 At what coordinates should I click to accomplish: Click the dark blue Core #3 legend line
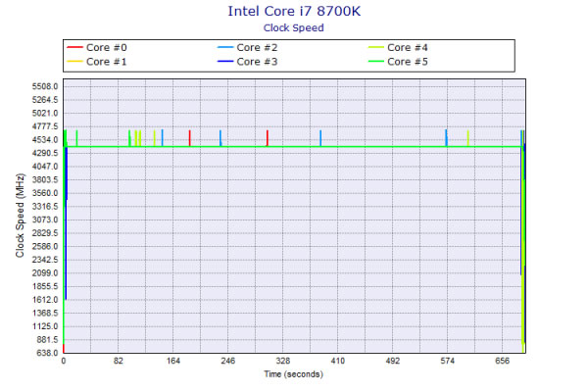pos(225,61)
